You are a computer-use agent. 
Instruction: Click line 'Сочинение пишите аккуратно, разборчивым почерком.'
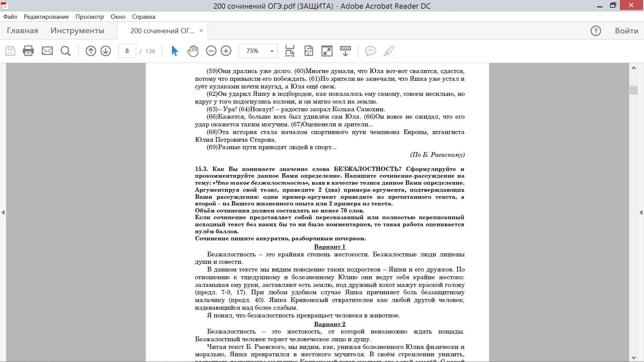tap(280, 239)
